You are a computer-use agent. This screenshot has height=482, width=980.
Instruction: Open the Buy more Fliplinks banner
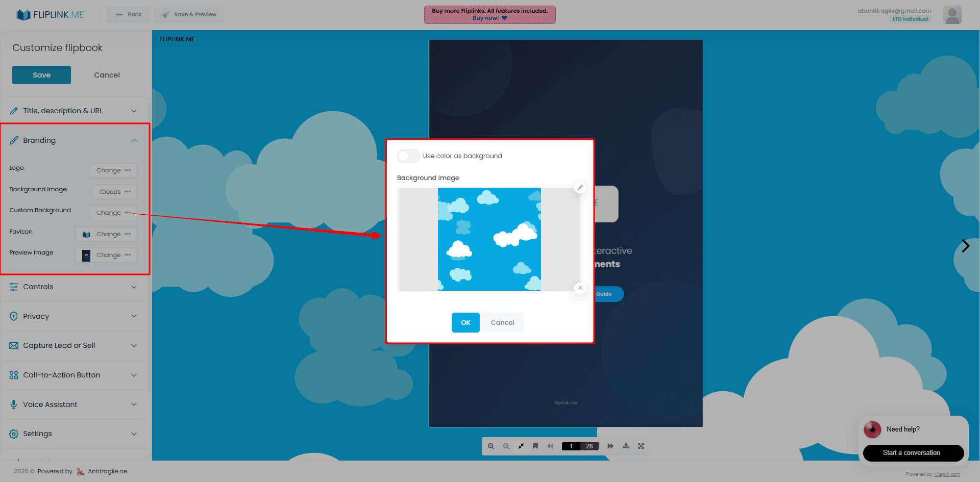[x=489, y=14]
